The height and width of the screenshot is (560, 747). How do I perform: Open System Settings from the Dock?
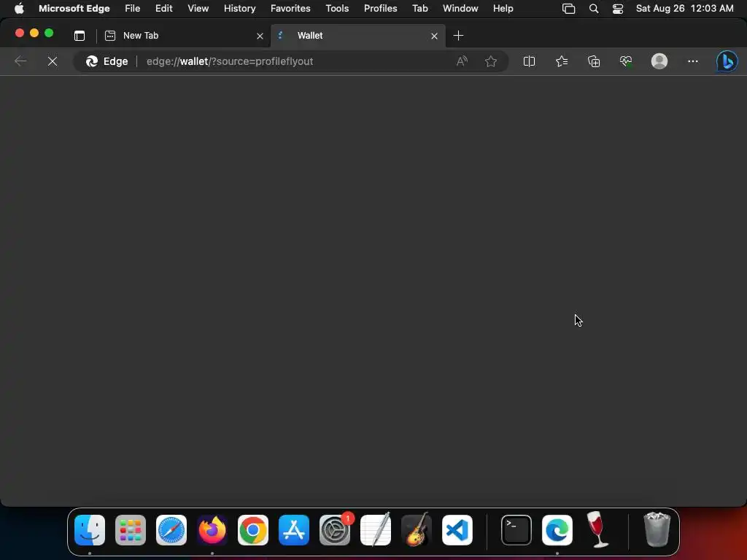click(x=335, y=530)
